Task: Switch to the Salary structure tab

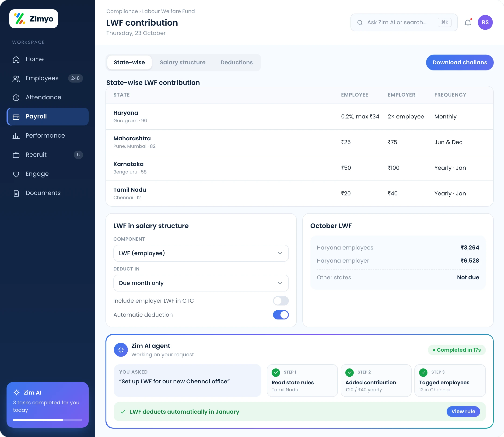Action: point(182,62)
